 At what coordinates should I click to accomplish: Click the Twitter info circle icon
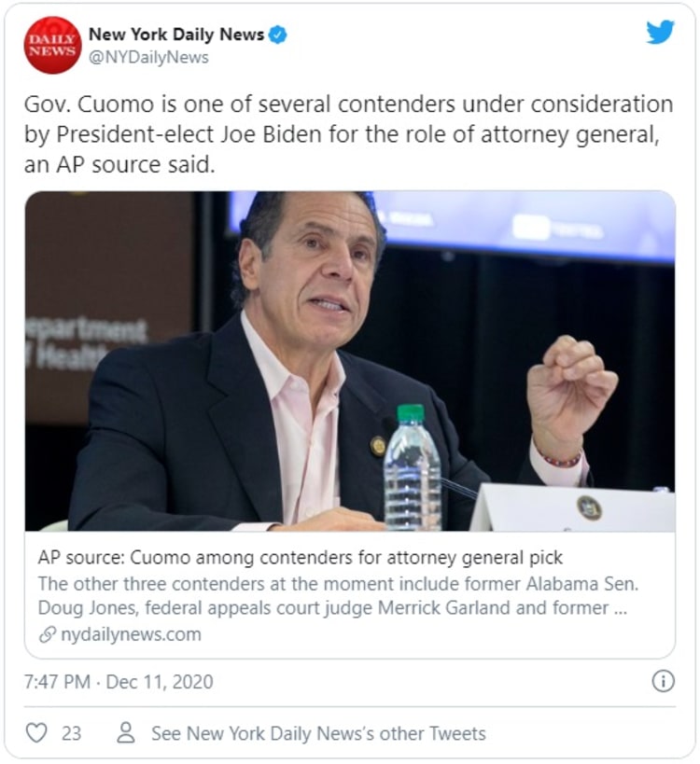(663, 681)
